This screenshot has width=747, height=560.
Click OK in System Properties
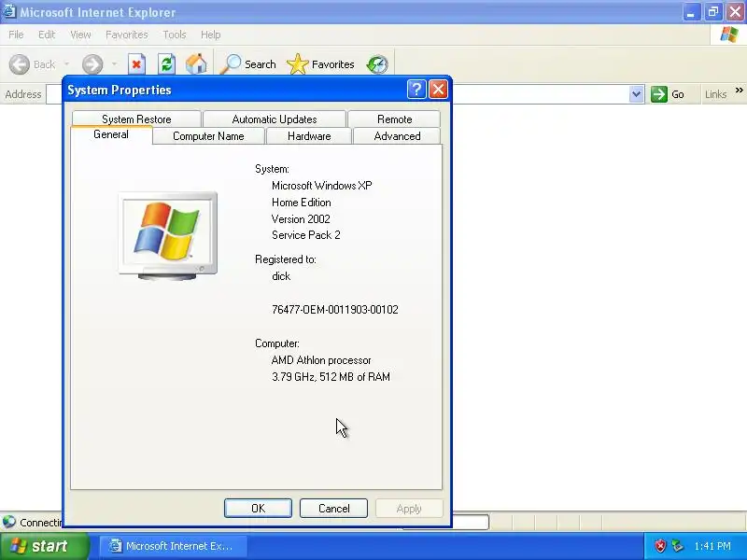tap(258, 508)
